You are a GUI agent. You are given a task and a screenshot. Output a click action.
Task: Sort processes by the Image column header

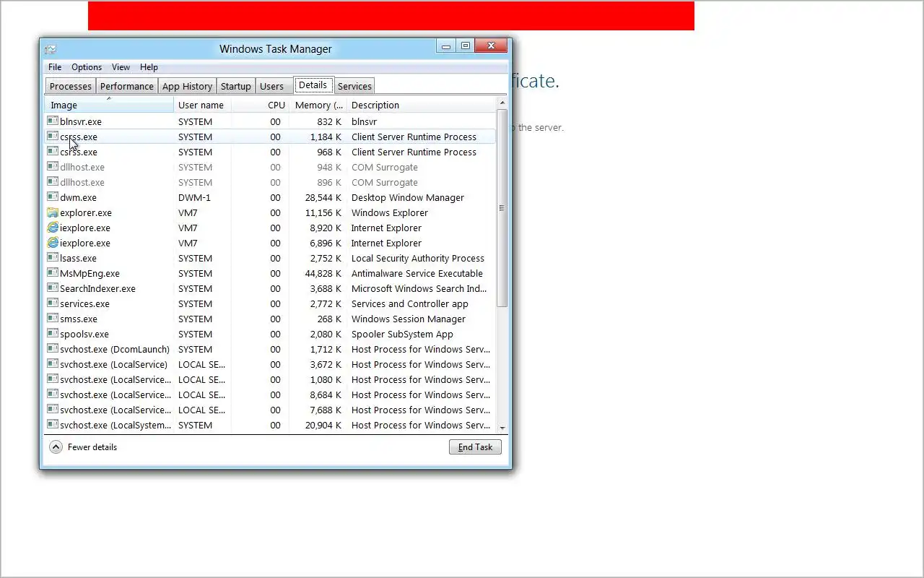coord(110,105)
